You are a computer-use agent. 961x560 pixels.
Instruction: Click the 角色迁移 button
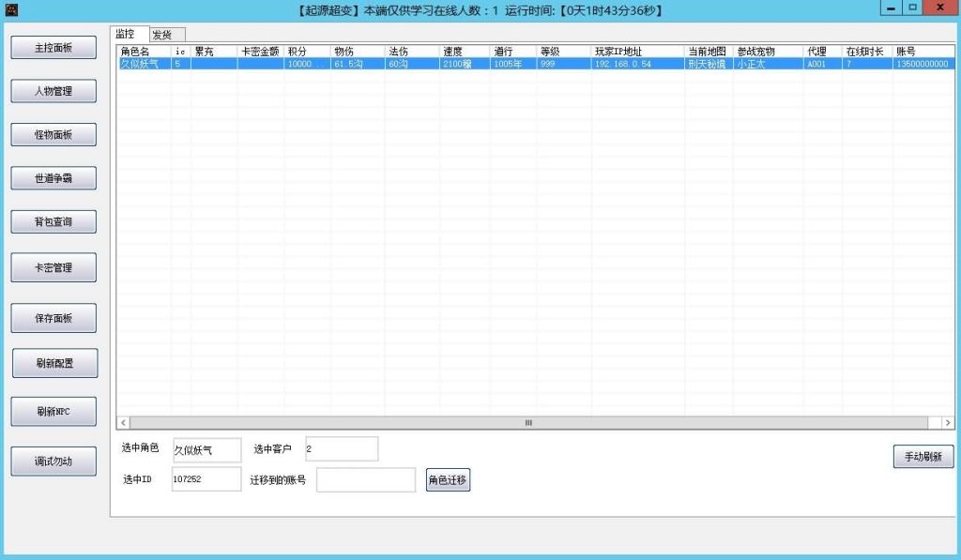[448, 480]
